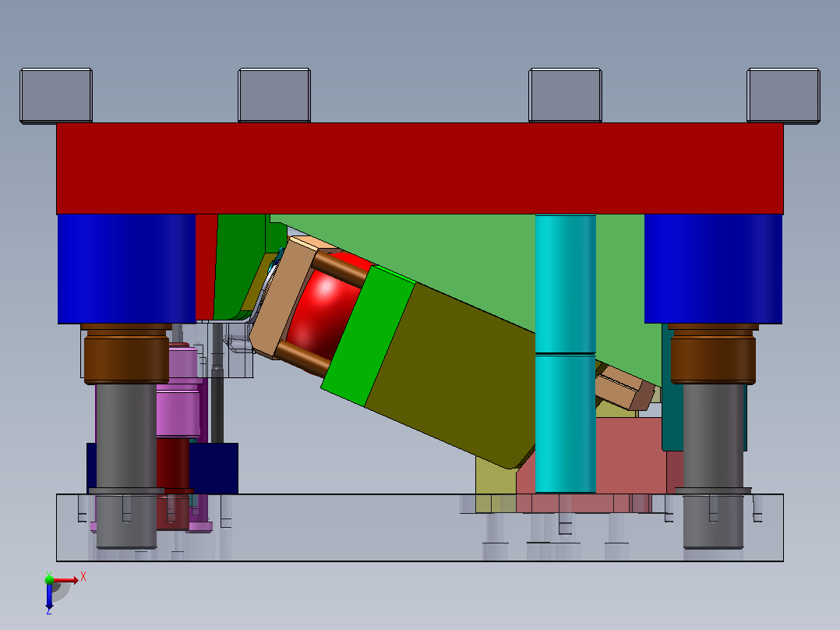Select the leftmost gray block on top

pos(56,95)
